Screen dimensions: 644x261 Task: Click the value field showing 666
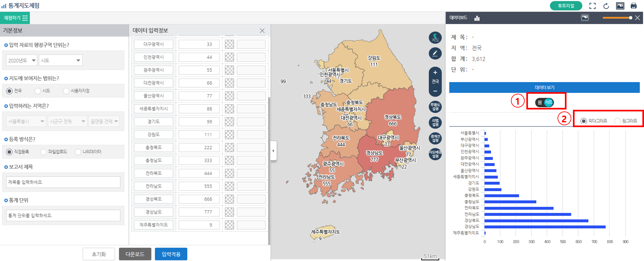199,199
